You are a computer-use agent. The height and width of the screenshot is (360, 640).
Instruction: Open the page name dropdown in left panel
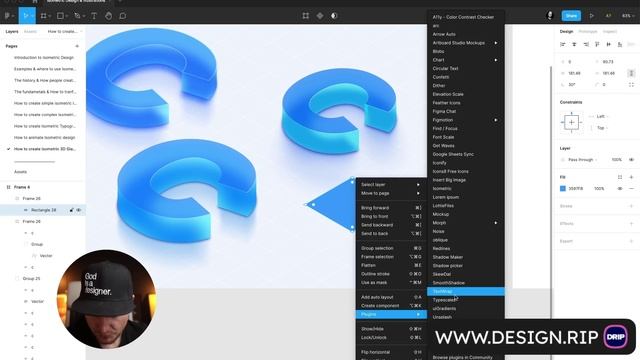click(64, 31)
